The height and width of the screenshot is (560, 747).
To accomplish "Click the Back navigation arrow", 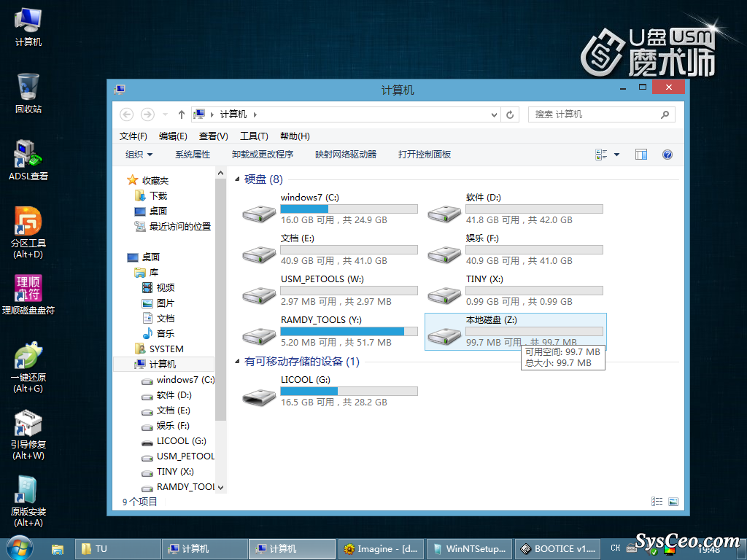I will point(126,114).
